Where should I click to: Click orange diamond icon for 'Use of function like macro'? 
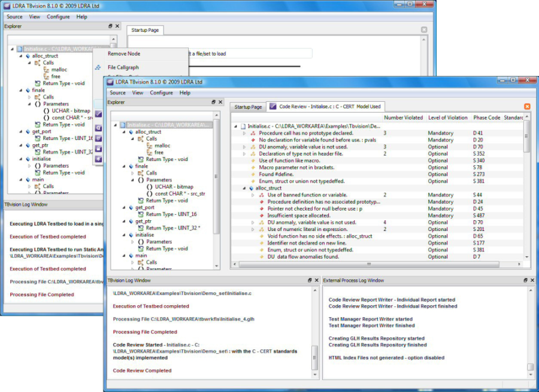[253, 161]
